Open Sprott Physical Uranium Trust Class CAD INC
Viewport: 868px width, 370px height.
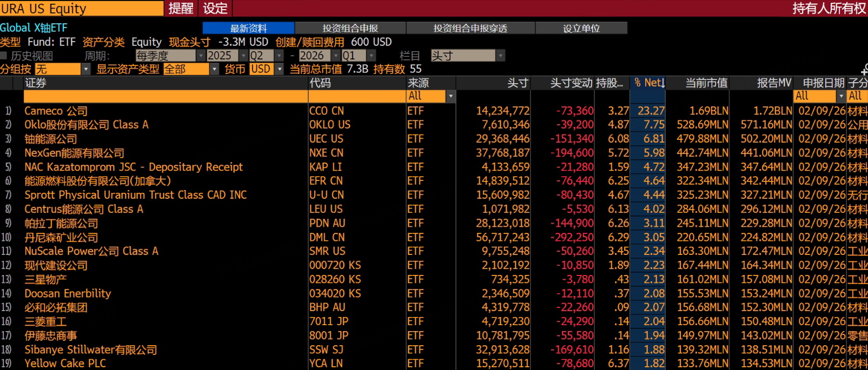coord(136,195)
